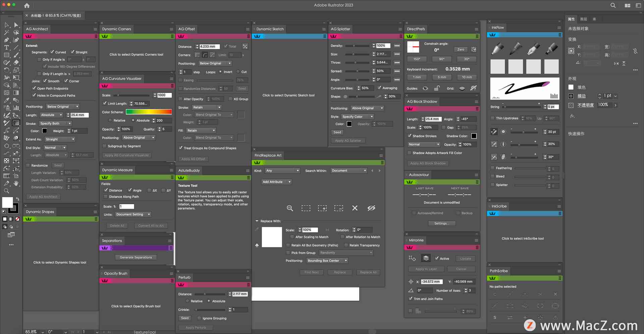Screen dimensions: 644x334
Task: Set keyboard increment to 5 mm
Action: [x=442, y=77]
